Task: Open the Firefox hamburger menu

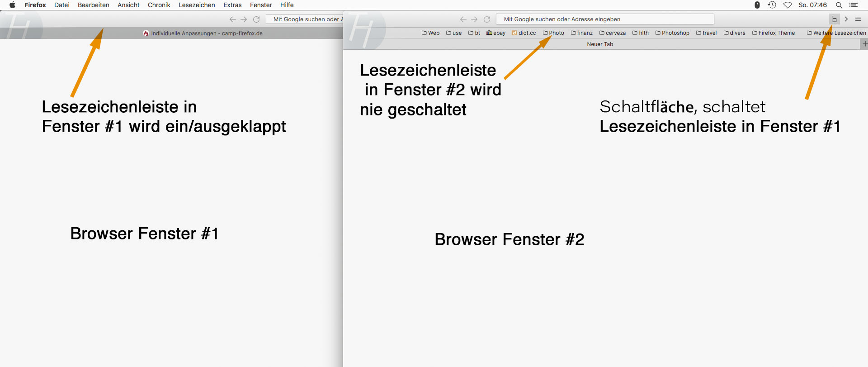Action: (858, 19)
